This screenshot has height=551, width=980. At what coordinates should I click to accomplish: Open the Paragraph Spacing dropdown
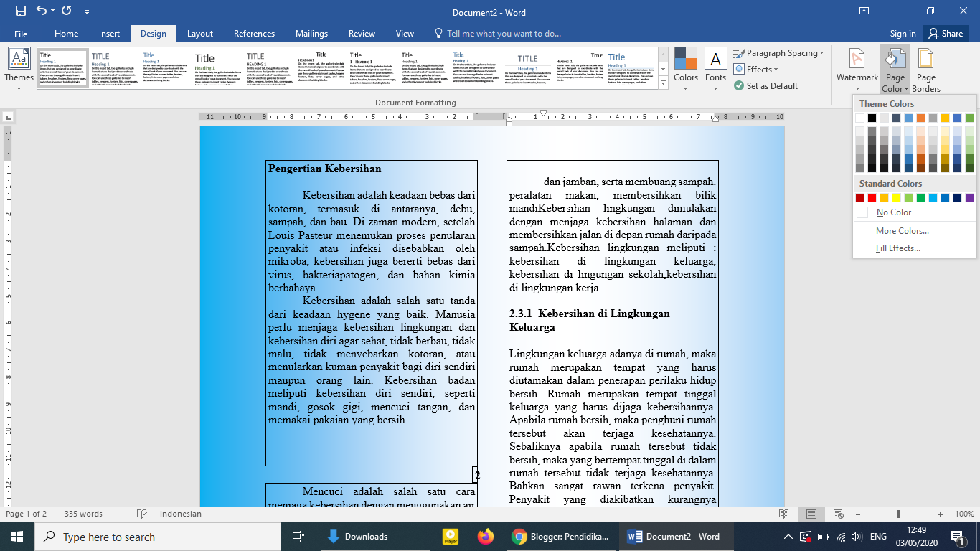[778, 52]
